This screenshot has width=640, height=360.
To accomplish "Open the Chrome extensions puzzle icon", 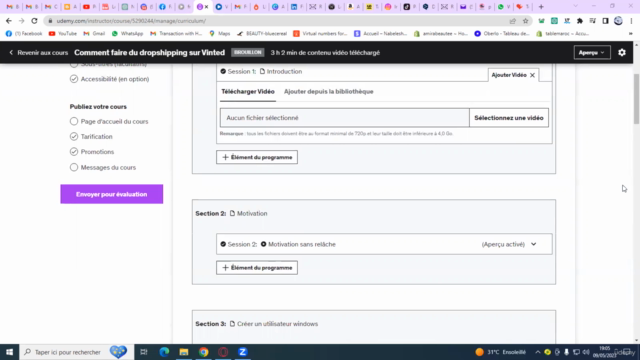I will [580, 21].
